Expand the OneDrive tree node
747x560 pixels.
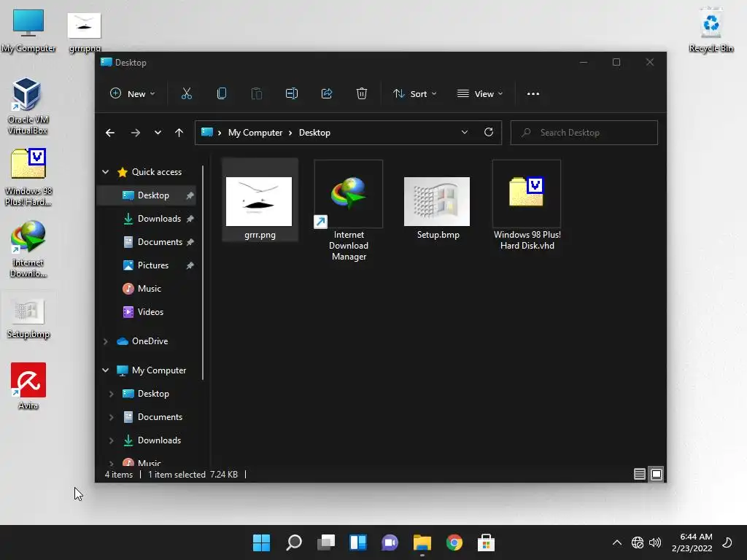coord(105,341)
